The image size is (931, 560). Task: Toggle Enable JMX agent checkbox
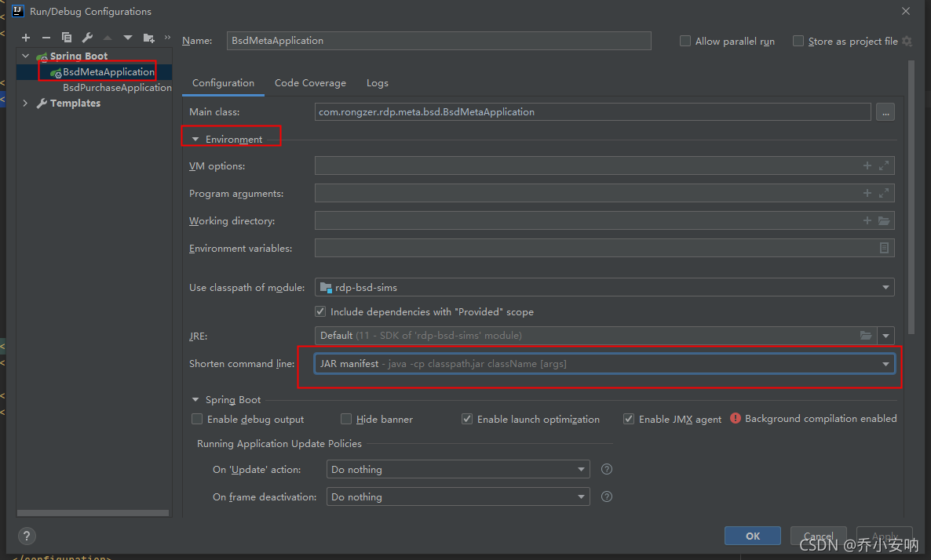coord(629,419)
